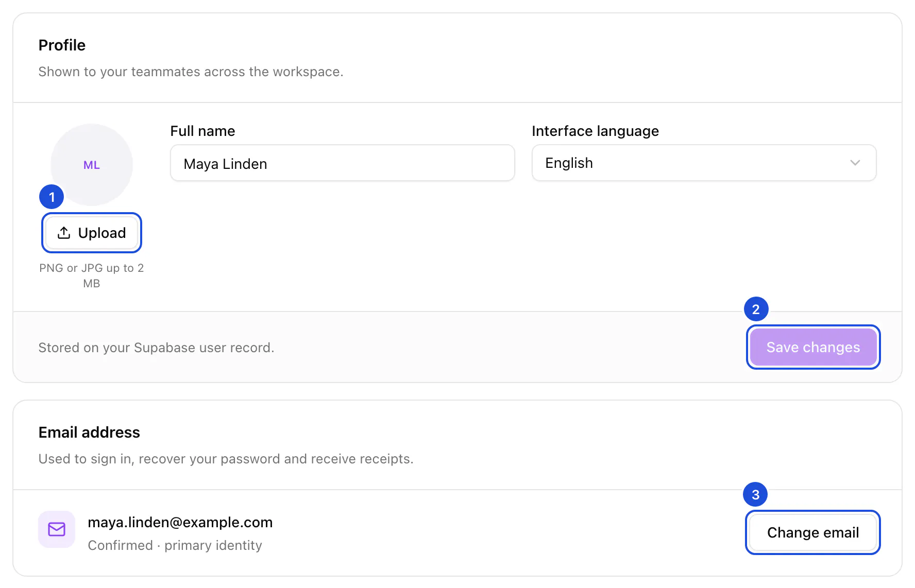The width and height of the screenshot is (915, 588).
Task: Click the 'Full name' field label
Action: pos(202,131)
